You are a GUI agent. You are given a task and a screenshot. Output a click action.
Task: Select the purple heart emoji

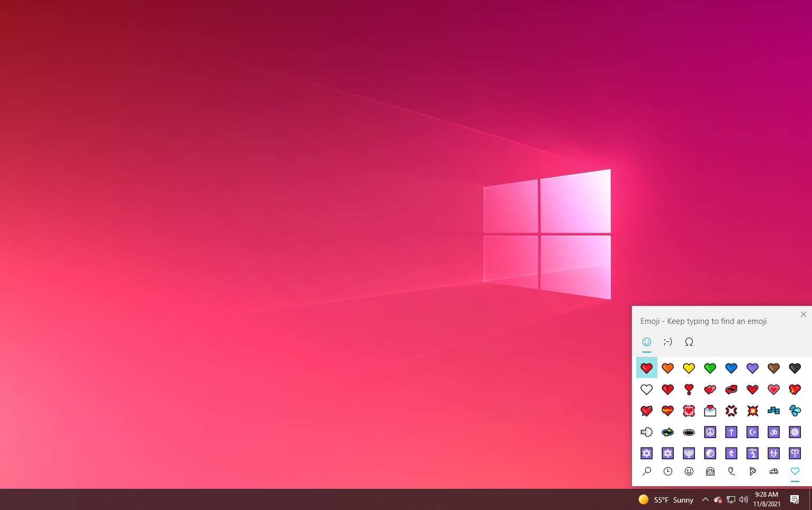point(753,368)
